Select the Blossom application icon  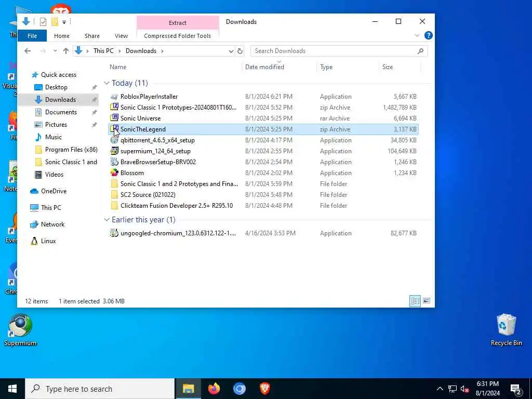(114, 172)
